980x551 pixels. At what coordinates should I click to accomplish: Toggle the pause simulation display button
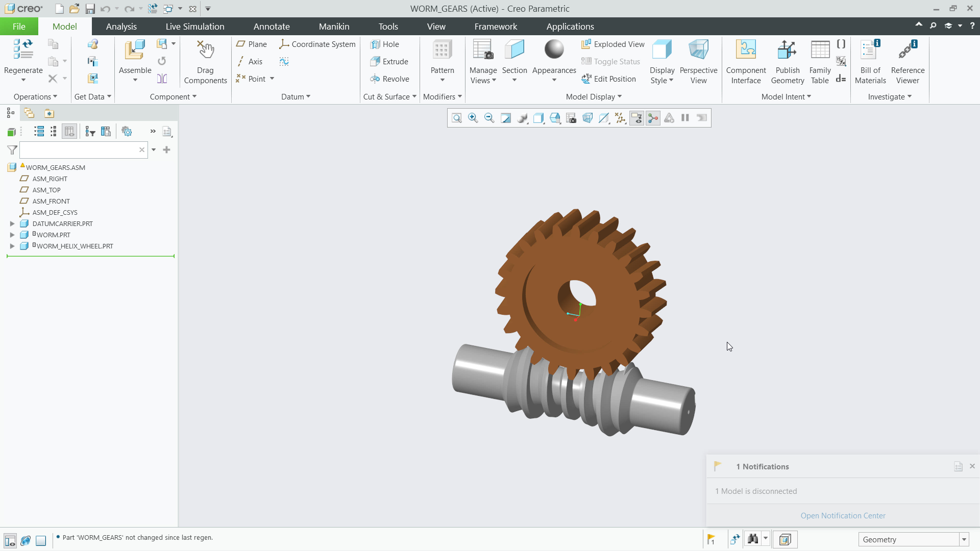[x=685, y=118]
